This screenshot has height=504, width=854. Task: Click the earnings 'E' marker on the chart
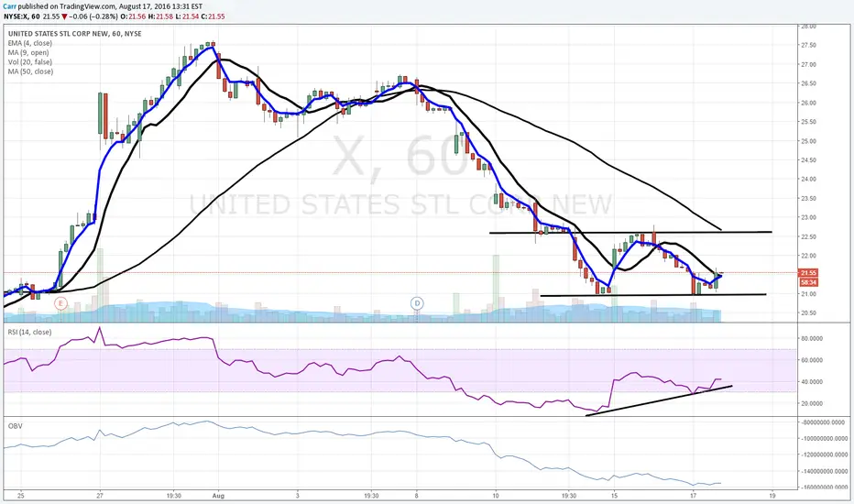[x=60, y=303]
